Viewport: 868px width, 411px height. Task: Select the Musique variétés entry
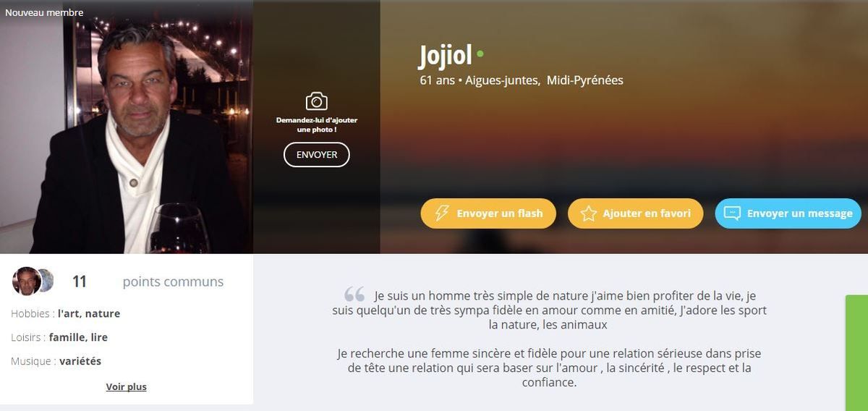[x=56, y=361]
